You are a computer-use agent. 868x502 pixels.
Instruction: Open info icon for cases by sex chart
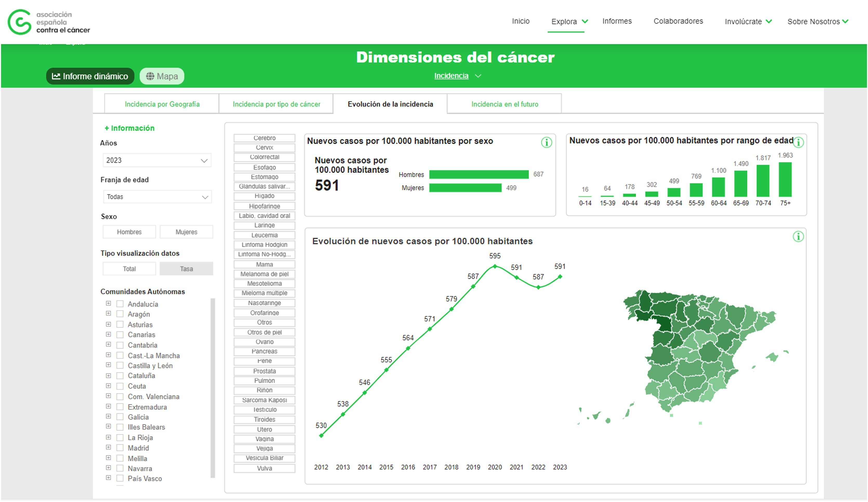tap(546, 142)
